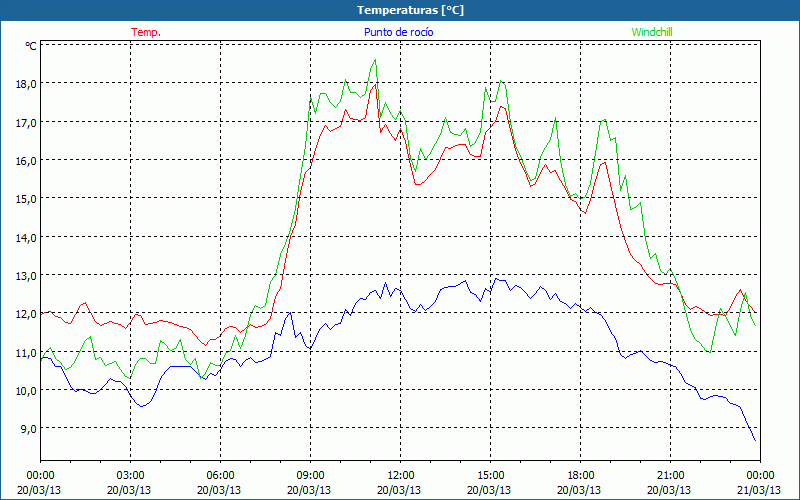Image resolution: width=800 pixels, height=500 pixels.
Task: Click the 18:00 time axis label
Action: 581,476
